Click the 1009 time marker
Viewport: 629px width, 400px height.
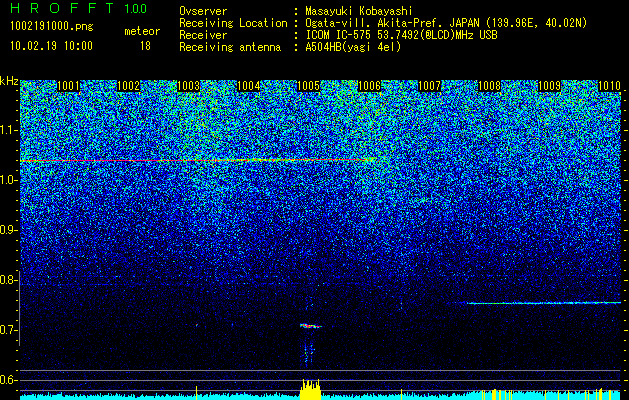(x=549, y=86)
